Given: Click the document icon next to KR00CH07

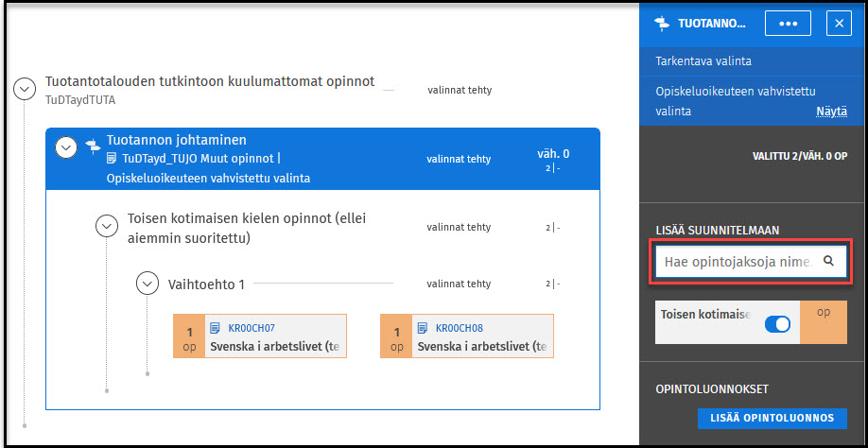Looking at the screenshot, I should click(215, 328).
